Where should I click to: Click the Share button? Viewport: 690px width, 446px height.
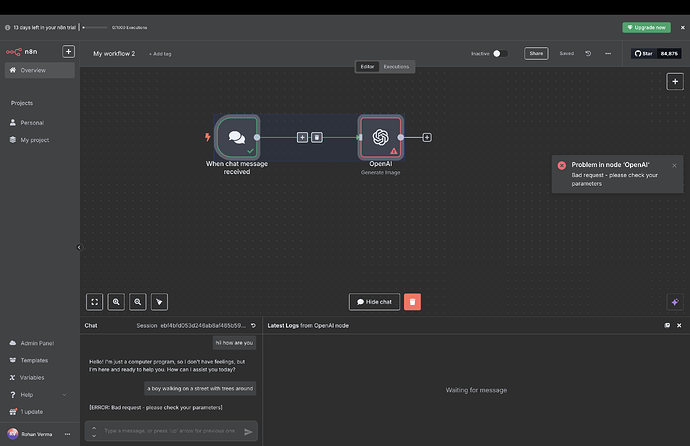[x=536, y=53]
